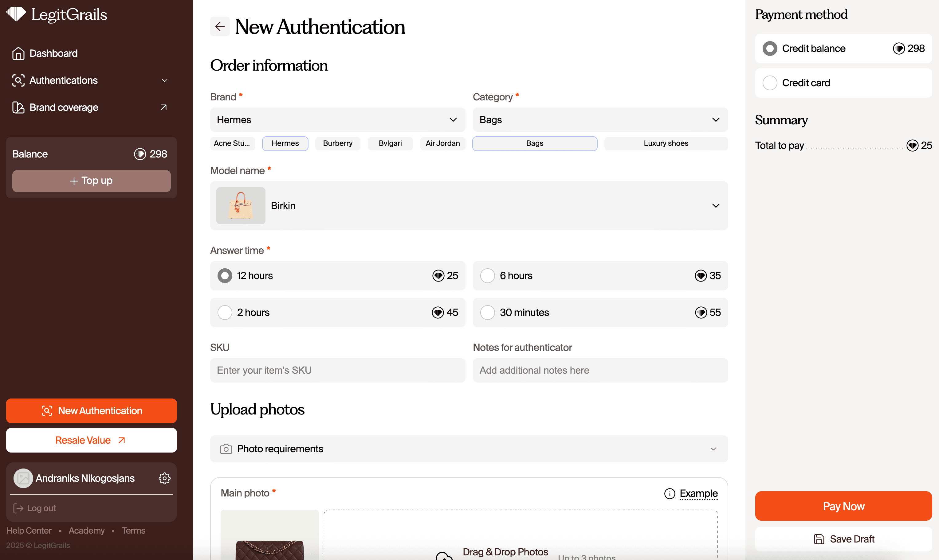The image size is (939, 560).
Task: Click the Top up button
Action: (x=91, y=181)
